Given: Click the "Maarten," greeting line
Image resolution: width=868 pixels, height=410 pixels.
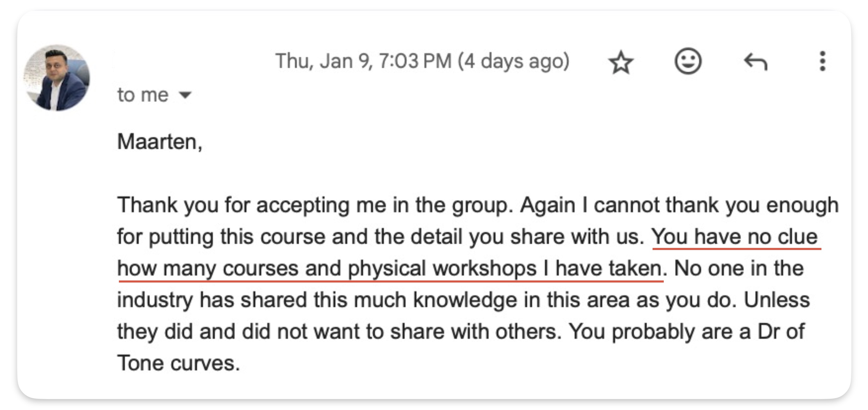Looking at the screenshot, I should click(x=159, y=142).
